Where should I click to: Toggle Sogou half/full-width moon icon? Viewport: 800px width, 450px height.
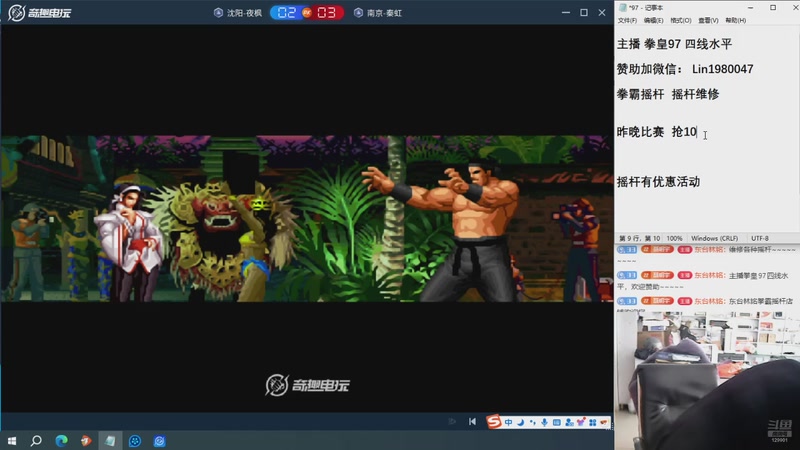coord(521,422)
